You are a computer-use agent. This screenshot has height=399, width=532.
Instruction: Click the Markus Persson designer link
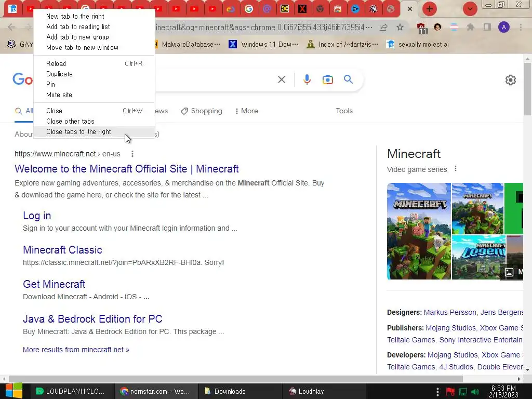click(x=450, y=312)
